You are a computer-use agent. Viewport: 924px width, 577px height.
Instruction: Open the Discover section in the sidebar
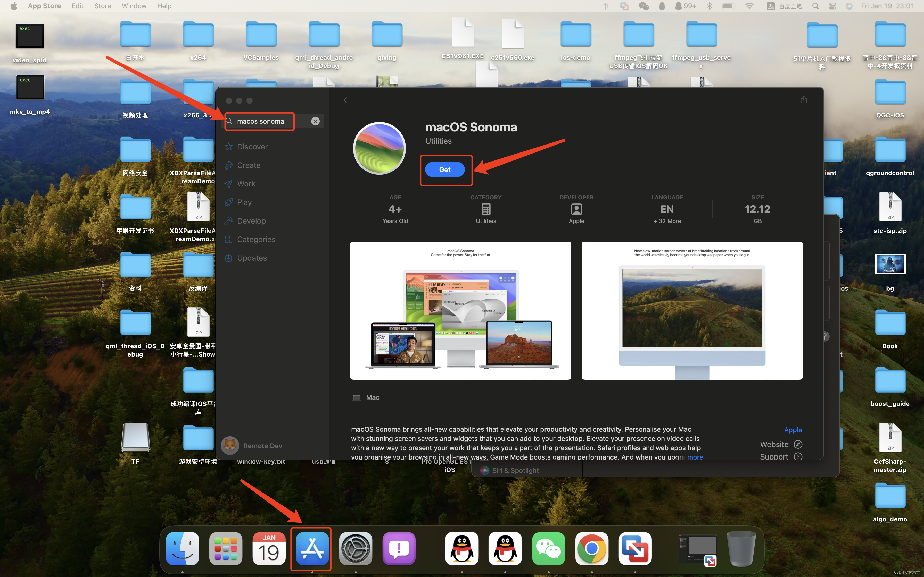click(252, 147)
